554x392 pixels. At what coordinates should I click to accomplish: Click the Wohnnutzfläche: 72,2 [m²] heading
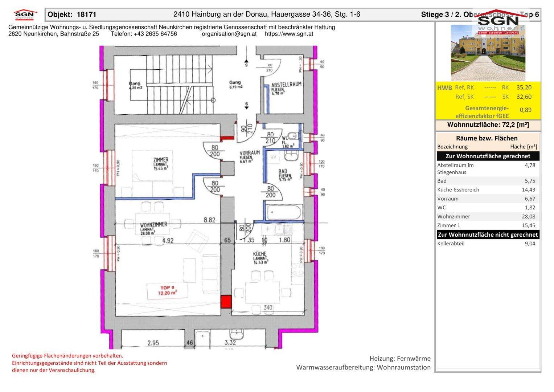tap(488, 125)
